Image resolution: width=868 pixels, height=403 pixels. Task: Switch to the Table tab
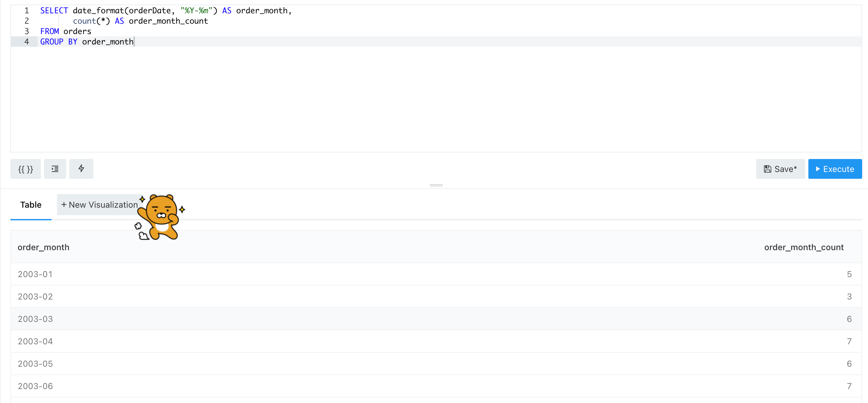(x=31, y=205)
